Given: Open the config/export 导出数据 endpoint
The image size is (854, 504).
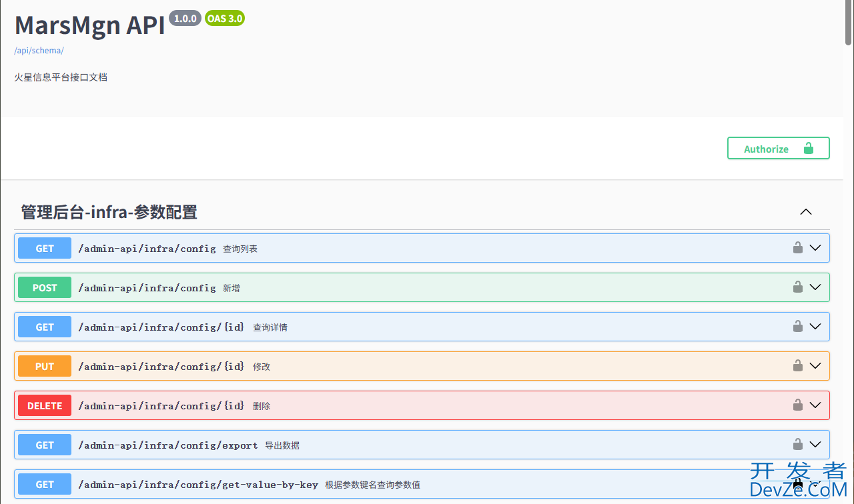Looking at the screenshot, I should (167, 445).
